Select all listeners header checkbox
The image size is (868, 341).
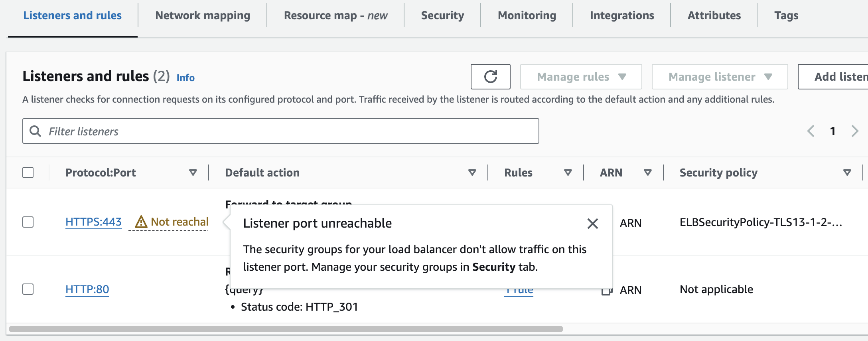28,172
